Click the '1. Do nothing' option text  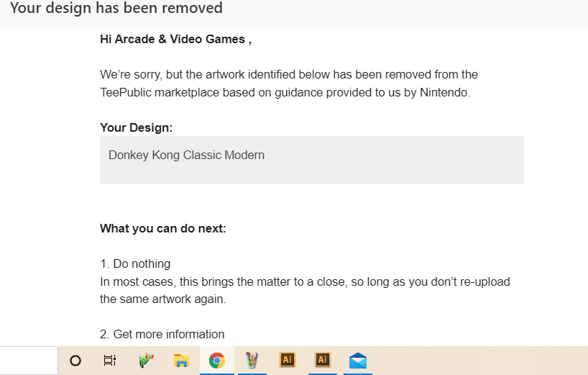click(x=135, y=264)
